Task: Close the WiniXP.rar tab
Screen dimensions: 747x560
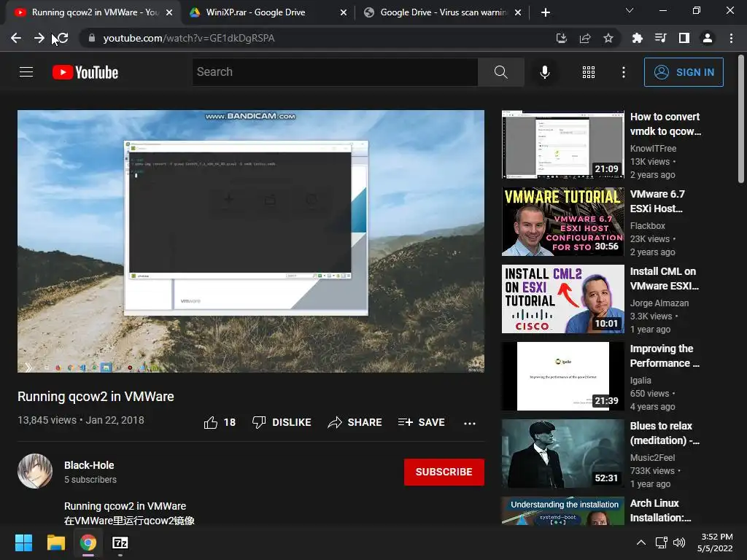Action: [344, 13]
